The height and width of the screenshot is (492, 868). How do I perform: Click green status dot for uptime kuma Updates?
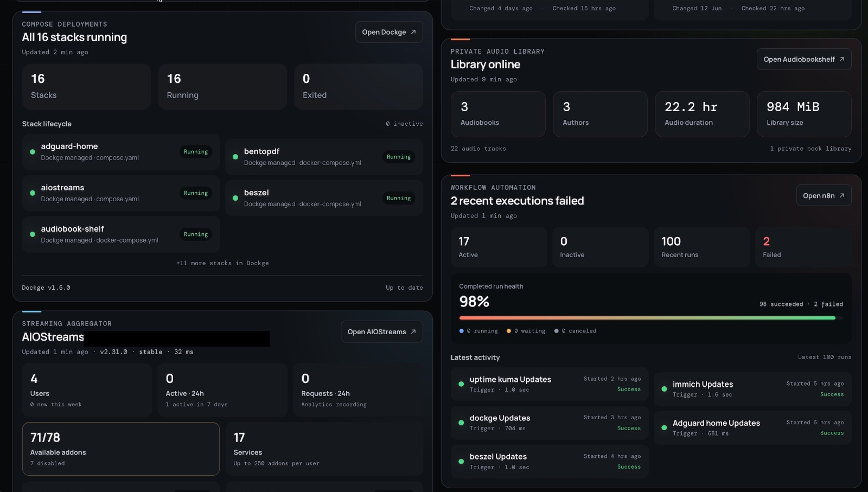(461, 384)
